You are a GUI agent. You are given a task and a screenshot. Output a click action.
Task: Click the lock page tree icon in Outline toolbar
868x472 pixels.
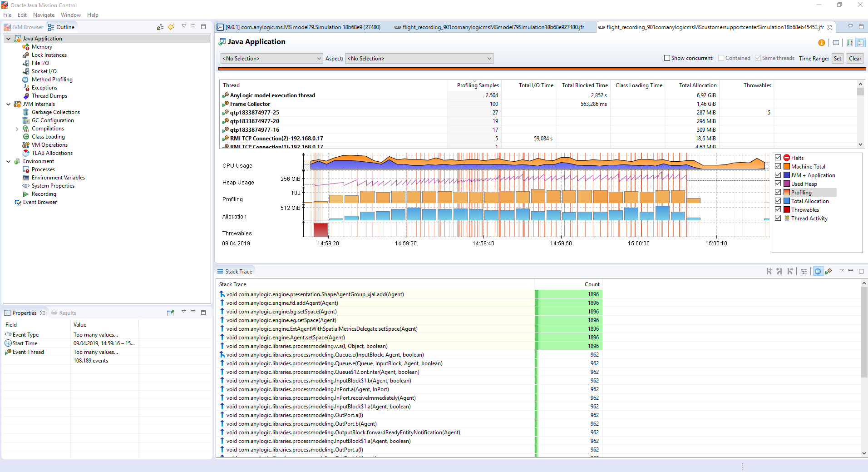(x=160, y=27)
